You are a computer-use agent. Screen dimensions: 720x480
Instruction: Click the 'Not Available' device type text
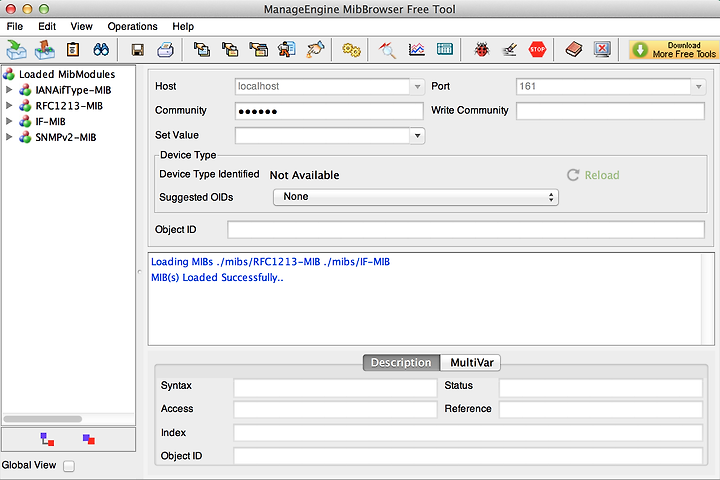(x=304, y=175)
